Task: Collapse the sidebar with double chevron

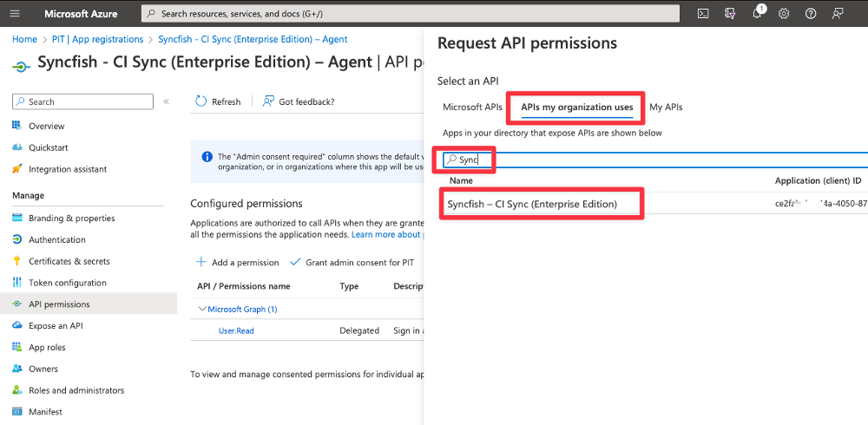Action: point(166,101)
